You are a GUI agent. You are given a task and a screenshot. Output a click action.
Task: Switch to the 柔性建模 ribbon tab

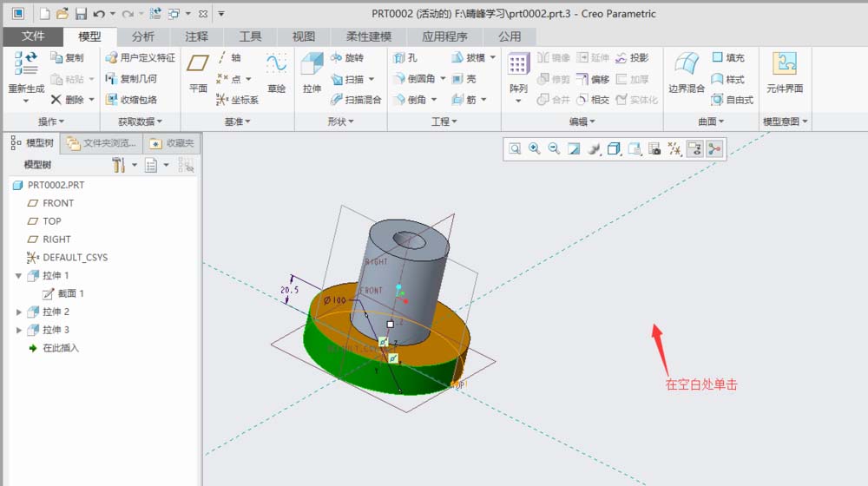pos(369,36)
